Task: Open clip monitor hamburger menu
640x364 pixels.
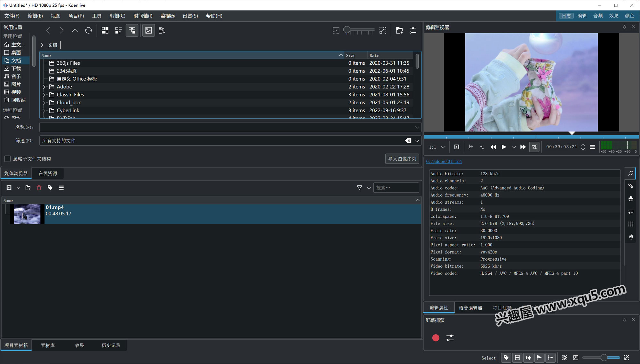Action: (592, 147)
